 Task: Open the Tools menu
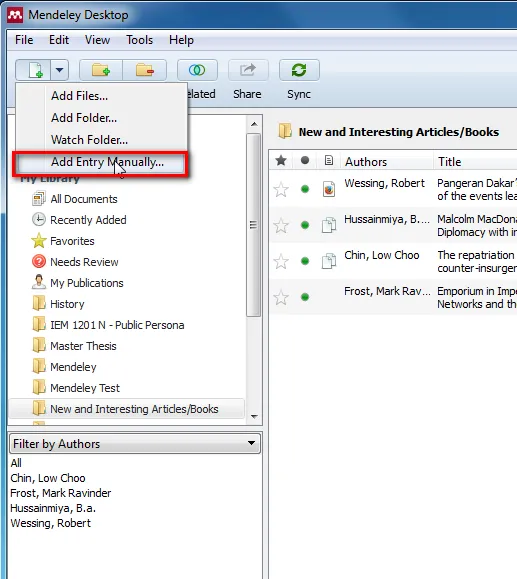(x=139, y=40)
